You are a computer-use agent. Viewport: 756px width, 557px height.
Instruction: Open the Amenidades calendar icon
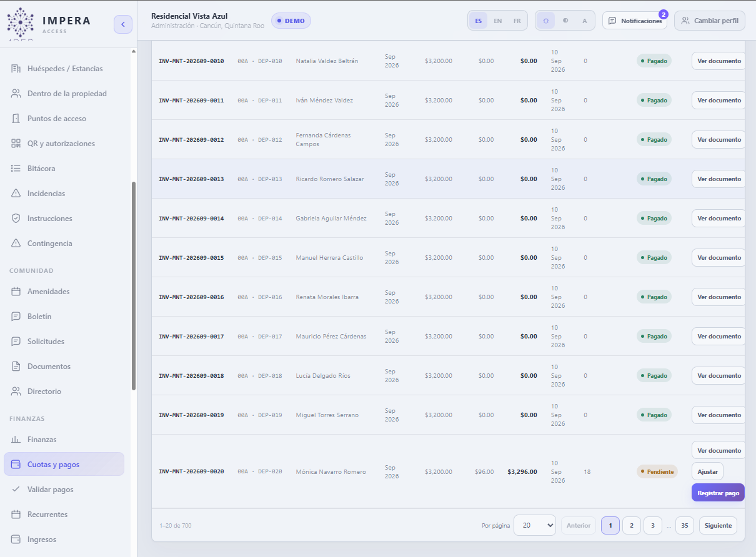(16, 292)
